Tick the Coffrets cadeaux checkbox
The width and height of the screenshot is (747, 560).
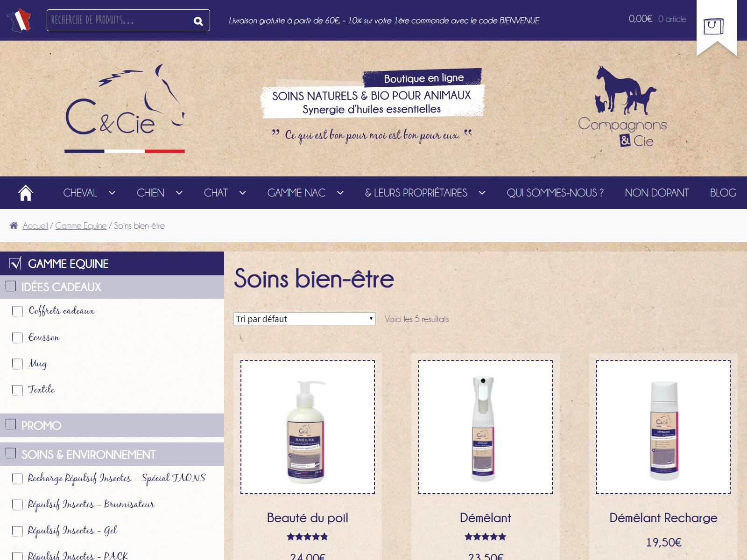[17, 311]
